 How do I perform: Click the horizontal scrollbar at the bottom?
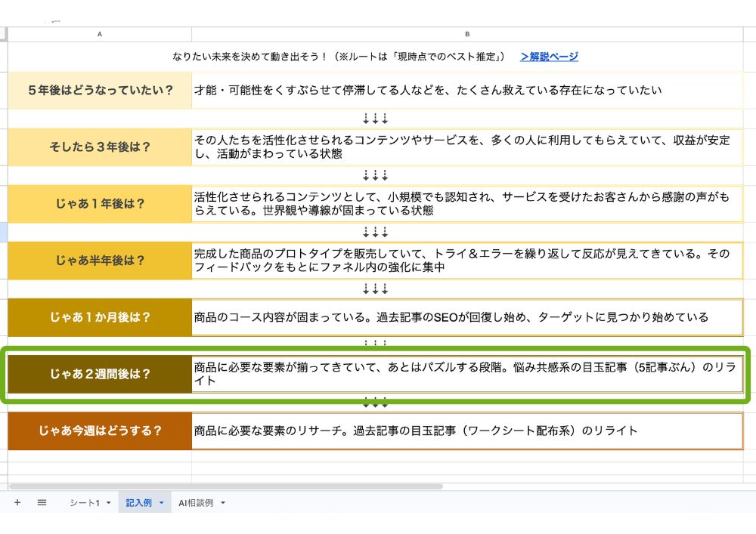coord(225,486)
